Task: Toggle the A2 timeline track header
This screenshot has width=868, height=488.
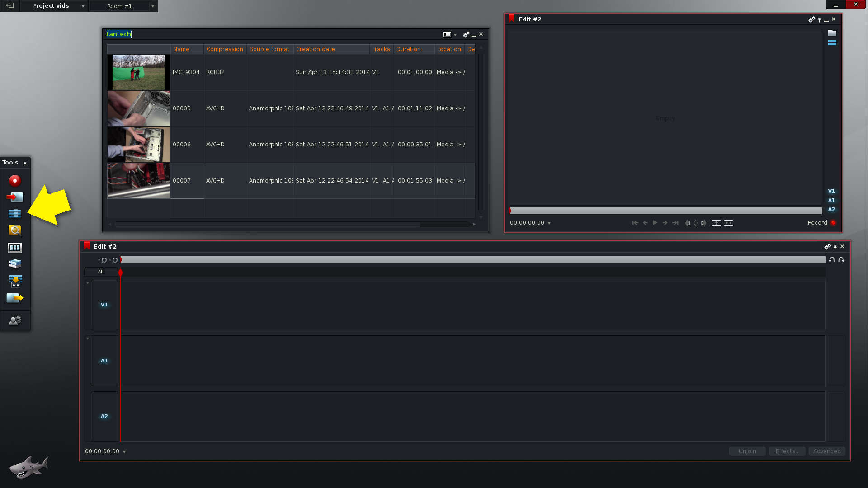Action: coord(104,416)
